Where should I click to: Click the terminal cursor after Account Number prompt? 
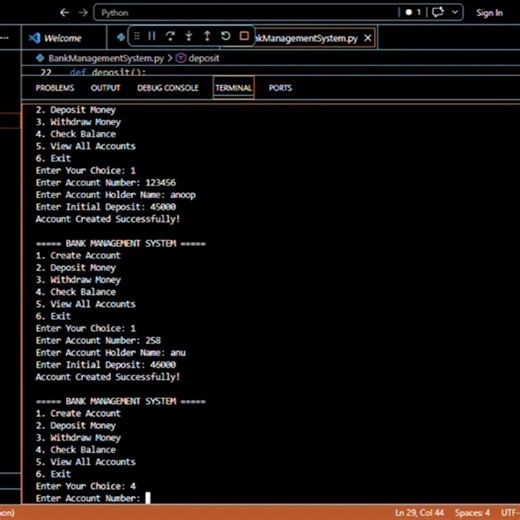point(148,498)
